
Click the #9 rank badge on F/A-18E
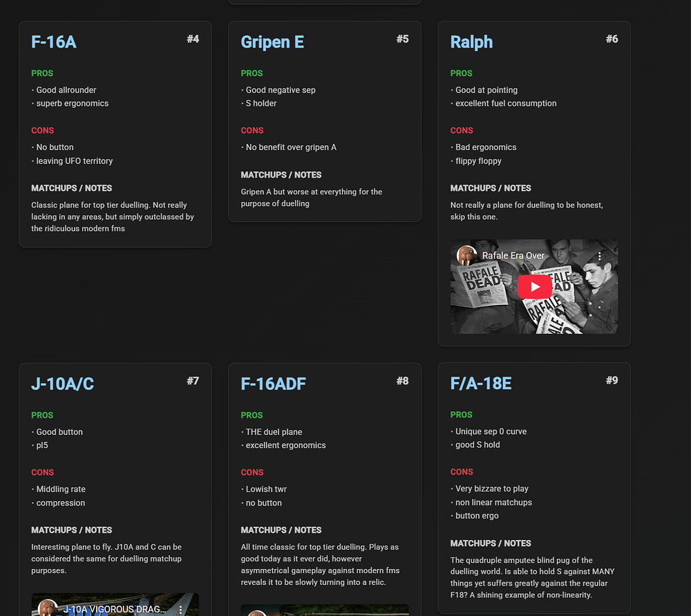click(x=612, y=380)
